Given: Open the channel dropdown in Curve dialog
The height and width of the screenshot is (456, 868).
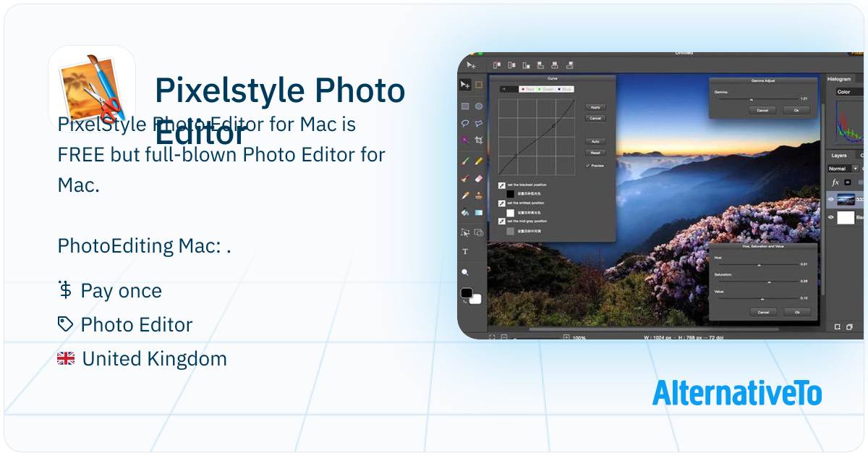Looking at the screenshot, I should pyautogui.click(x=509, y=89).
